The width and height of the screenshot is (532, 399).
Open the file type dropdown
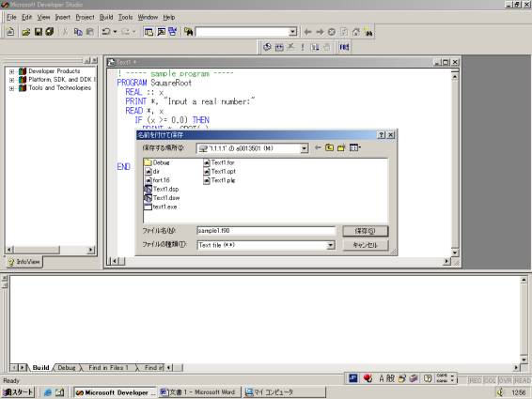(x=331, y=245)
